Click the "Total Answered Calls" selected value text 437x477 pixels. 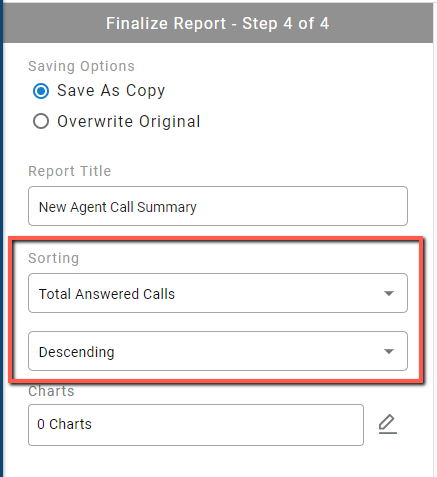pos(107,294)
